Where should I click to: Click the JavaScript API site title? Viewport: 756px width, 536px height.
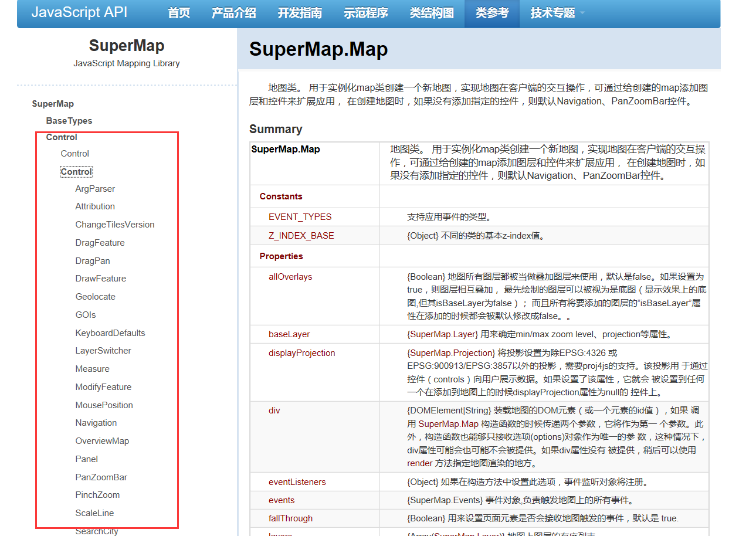click(x=79, y=12)
